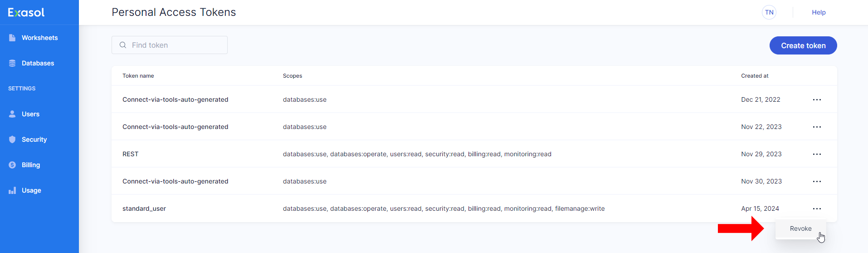Open options for Nov 22, 2023 token
Viewport: 868px width, 253px height.
tap(817, 127)
